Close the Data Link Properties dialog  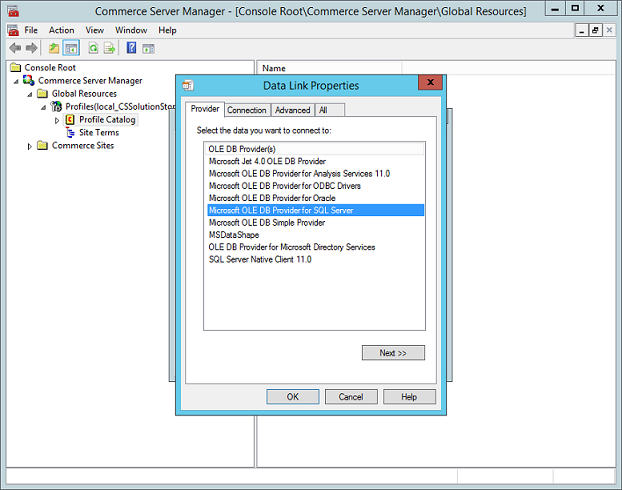tap(430, 82)
